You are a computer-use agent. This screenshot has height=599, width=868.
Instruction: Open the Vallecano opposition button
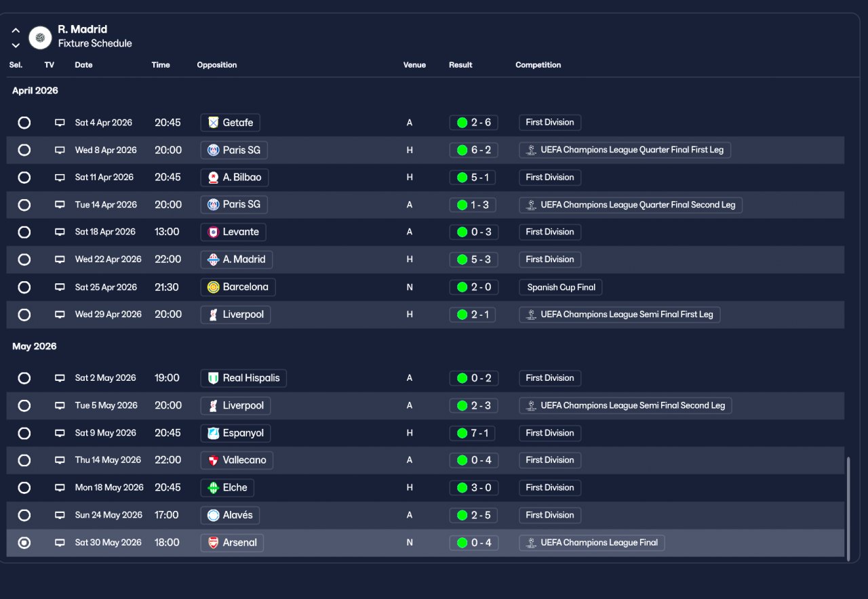tap(237, 460)
